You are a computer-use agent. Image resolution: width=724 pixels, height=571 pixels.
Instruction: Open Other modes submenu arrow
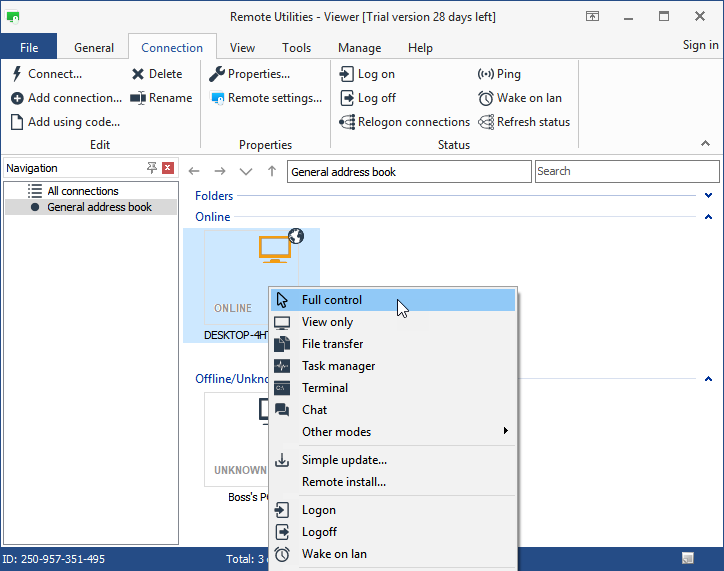point(506,431)
